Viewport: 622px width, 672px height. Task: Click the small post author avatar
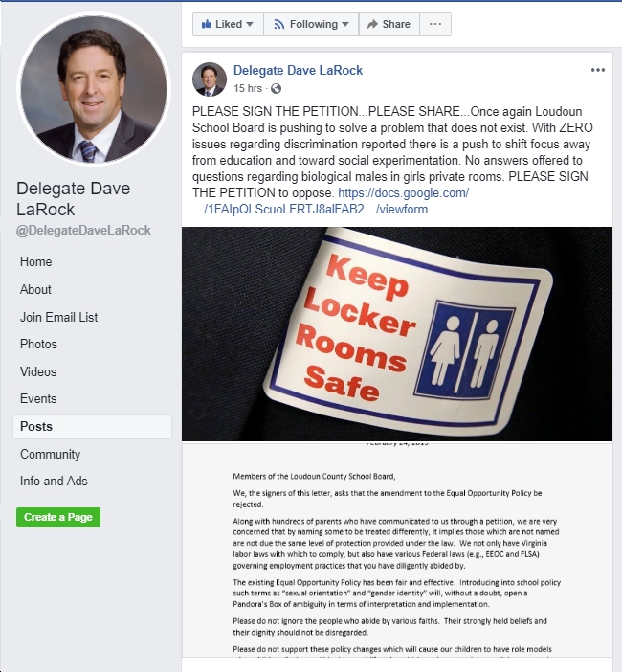(x=209, y=79)
